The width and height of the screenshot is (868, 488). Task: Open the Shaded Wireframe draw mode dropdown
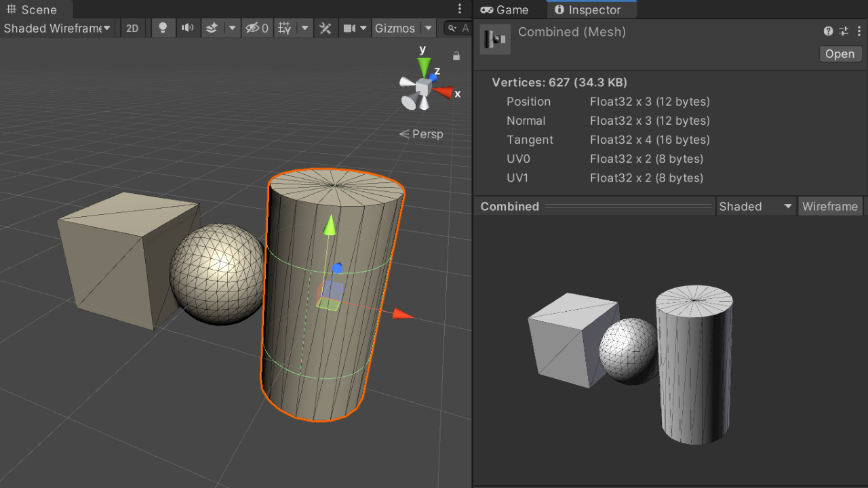(x=57, y=28)
